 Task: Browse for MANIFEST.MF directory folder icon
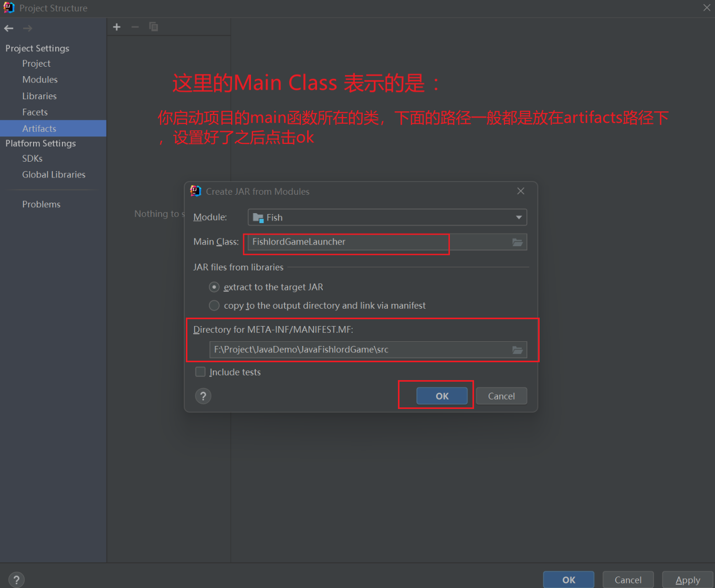coord(518,350)
